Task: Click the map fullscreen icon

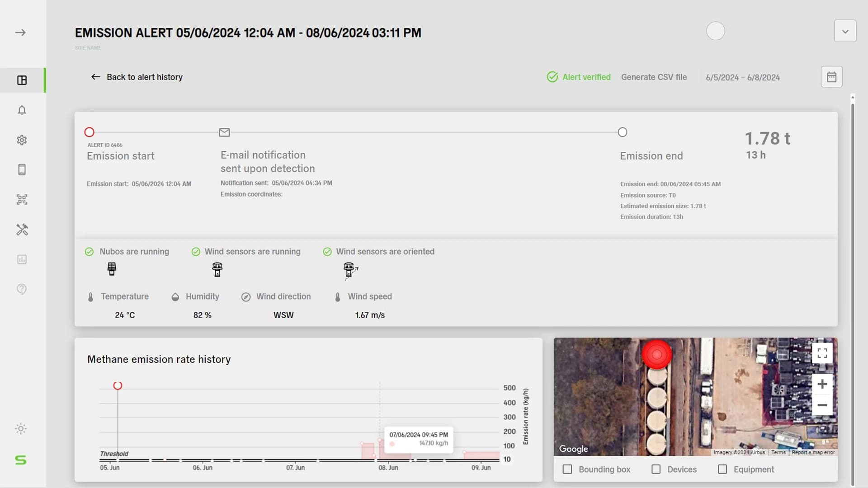Action: coord(822,353)
